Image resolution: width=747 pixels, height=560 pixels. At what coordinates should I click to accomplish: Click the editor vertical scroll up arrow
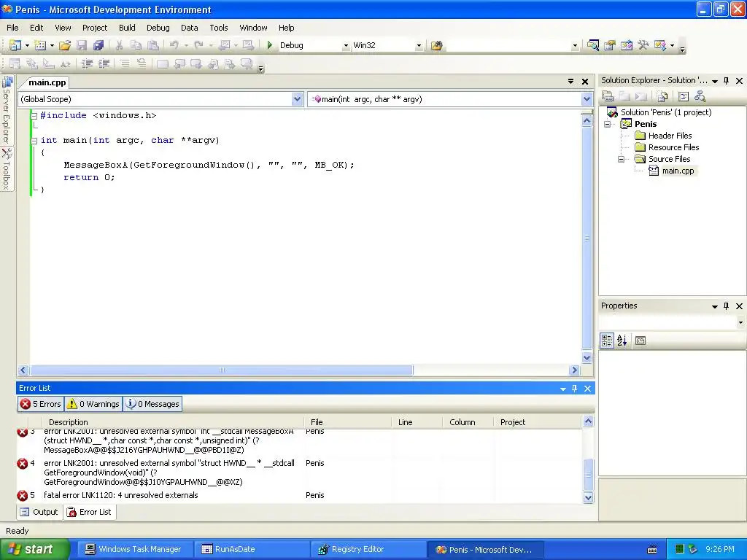(587, 120)
